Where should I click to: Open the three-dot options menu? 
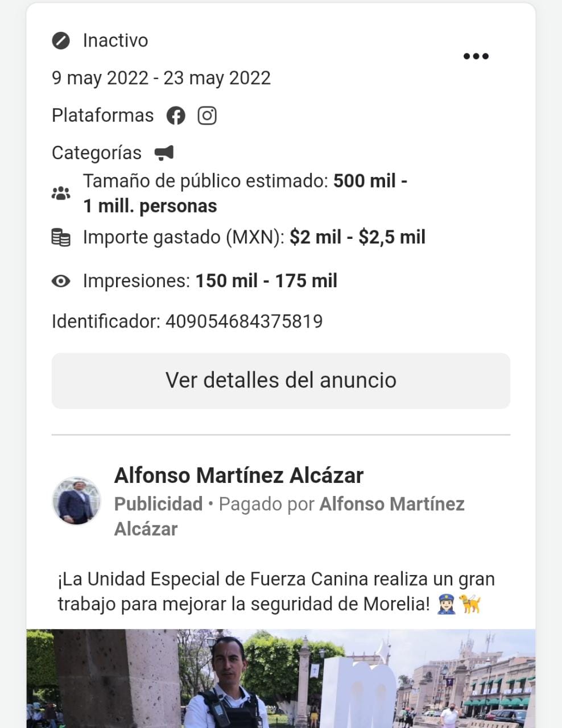click(476, 56)
